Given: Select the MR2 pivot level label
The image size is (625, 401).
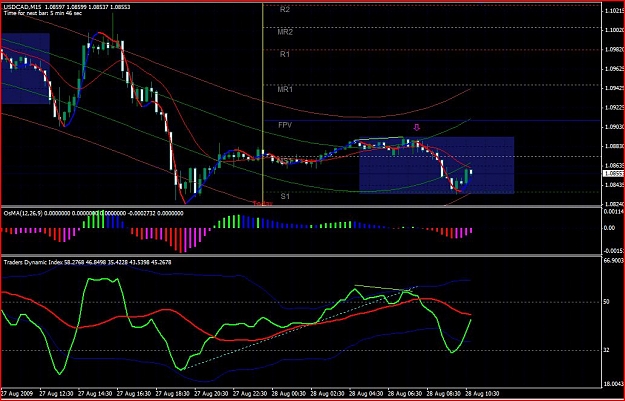Looking at the screenshot, I should [285, 32].
